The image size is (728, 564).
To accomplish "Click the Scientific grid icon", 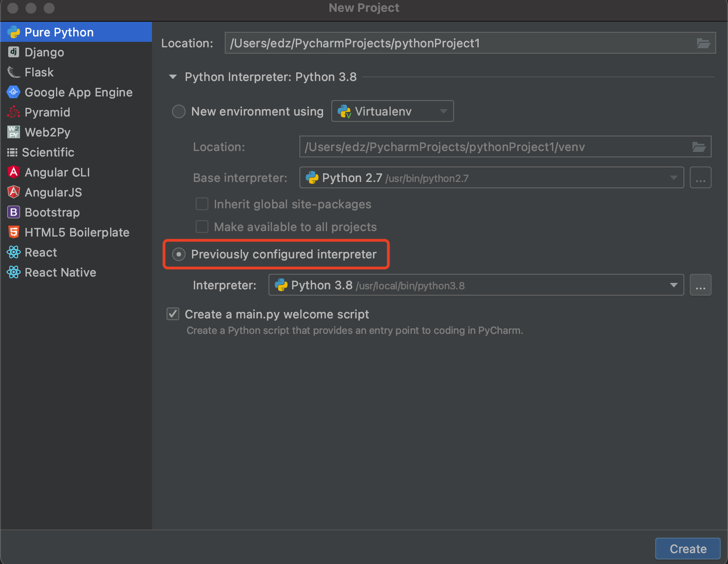I will coord(12,152).
